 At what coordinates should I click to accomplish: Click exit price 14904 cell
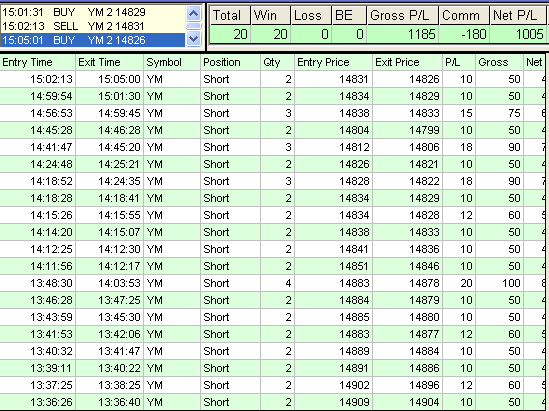(x=407, y=402)
